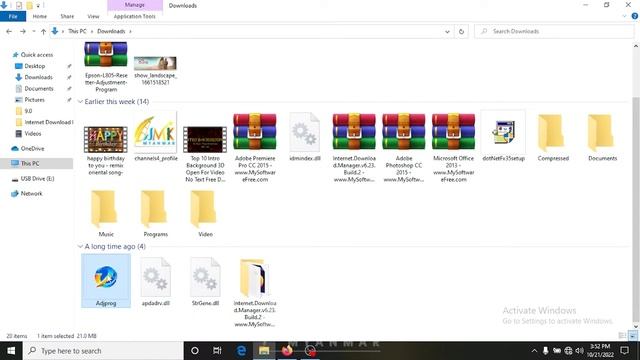Viewport: 640px width, 360px height.
Task: Go up one folder level
Action: point(43,31)
